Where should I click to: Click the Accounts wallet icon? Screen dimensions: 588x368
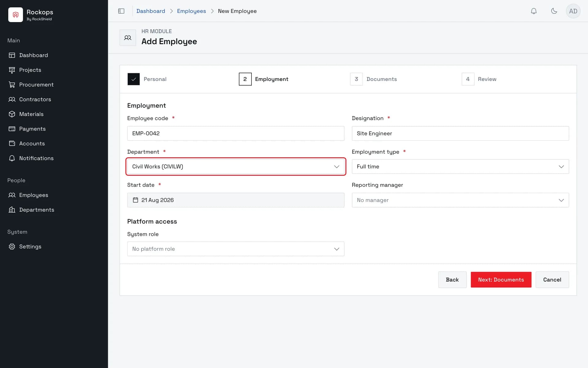coord(12,144)
